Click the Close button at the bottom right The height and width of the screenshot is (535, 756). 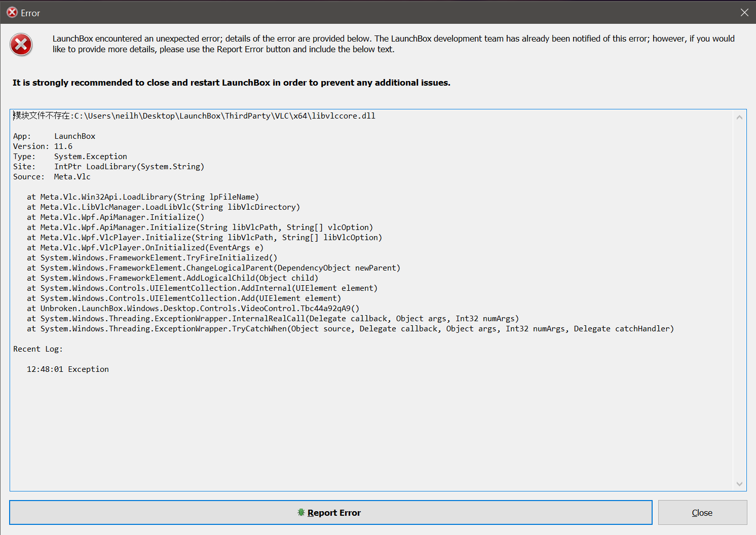click(702, 512)
